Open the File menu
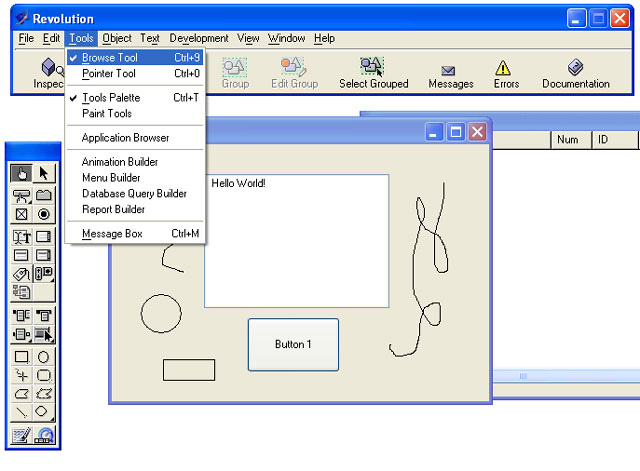 tap(26, 38)
